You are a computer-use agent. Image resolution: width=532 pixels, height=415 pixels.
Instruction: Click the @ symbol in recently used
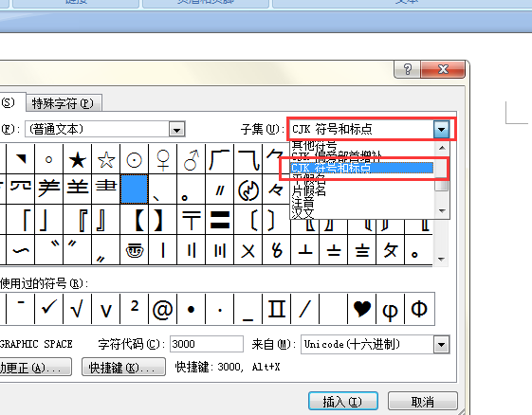[162, 309]
